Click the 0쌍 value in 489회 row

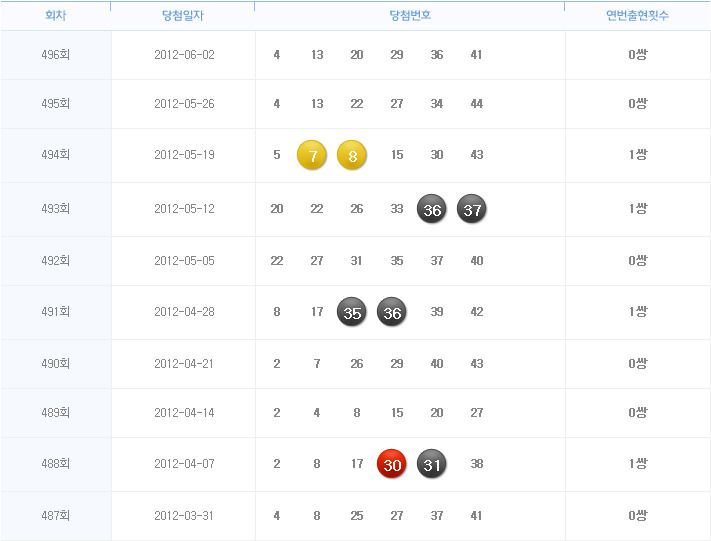pyautogui.click(x=638, y=413)
